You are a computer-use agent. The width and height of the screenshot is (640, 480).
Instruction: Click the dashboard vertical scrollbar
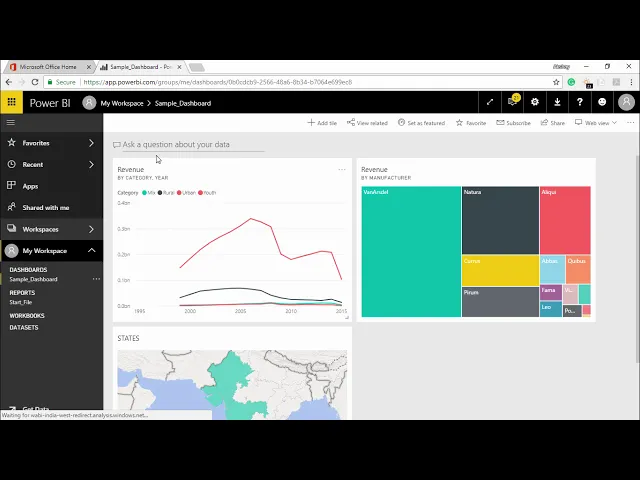[x=637, y=259]
